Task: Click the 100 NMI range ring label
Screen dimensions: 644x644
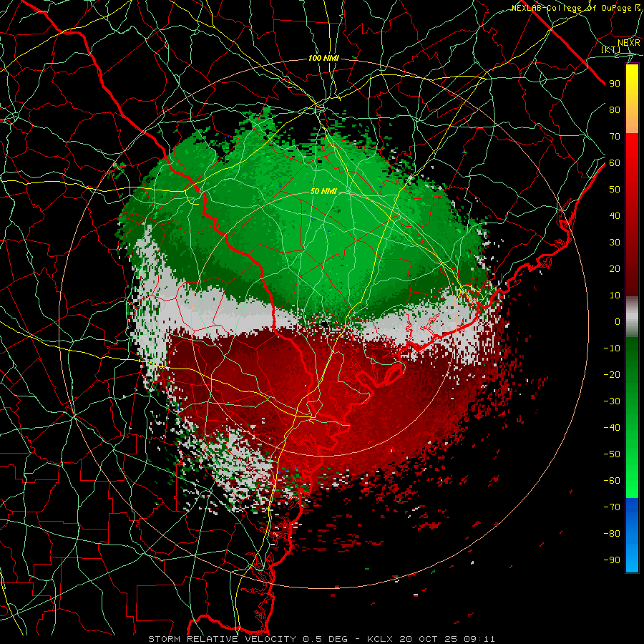Action: (x=323, y=59)
